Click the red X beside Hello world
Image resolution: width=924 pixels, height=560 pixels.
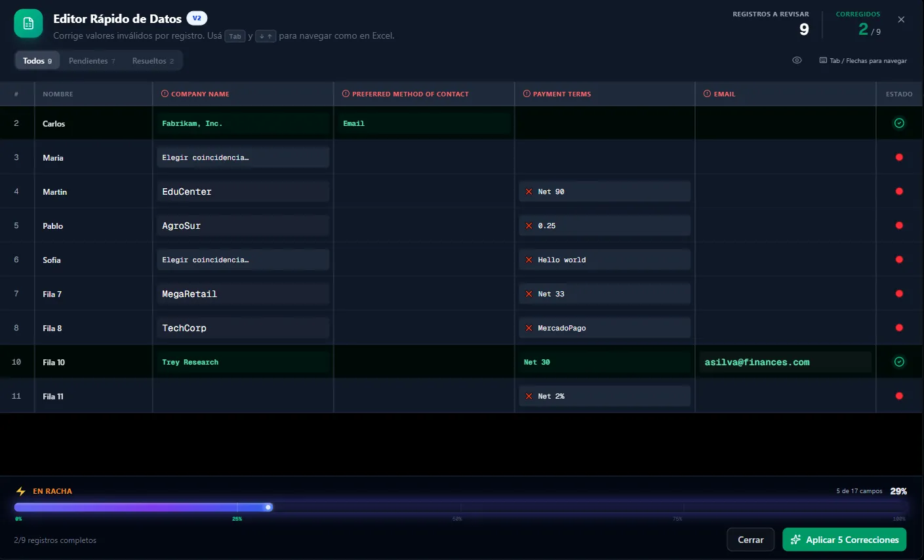pos(529,260)
